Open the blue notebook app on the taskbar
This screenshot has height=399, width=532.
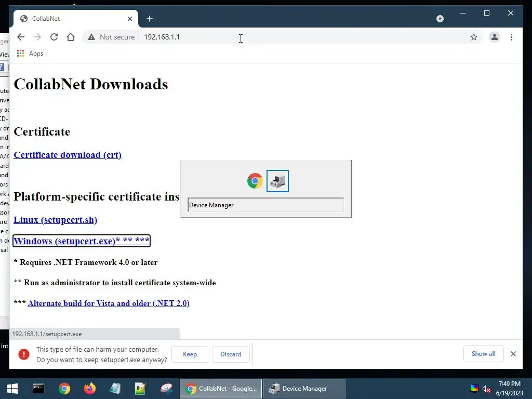point(115,389)
